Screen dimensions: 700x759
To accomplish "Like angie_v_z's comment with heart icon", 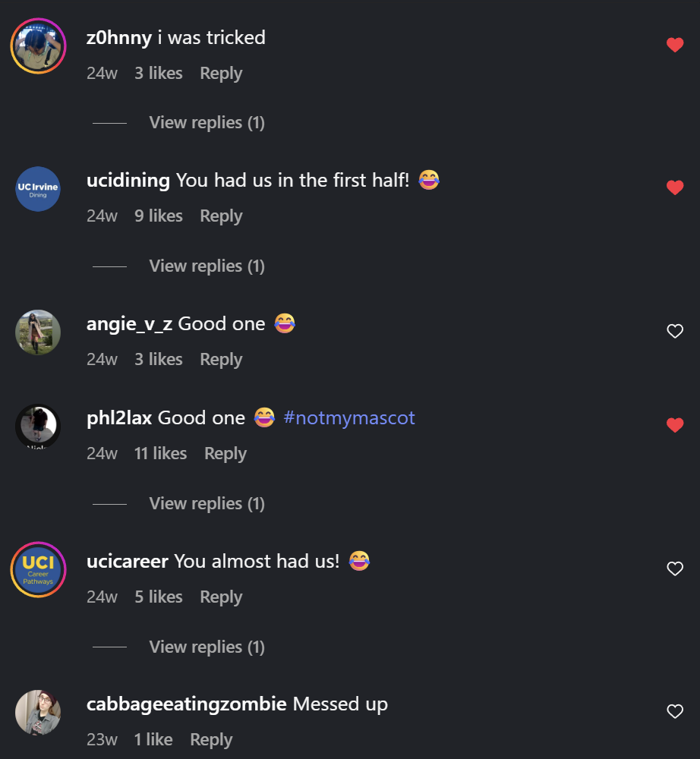I will coord(675,331).
